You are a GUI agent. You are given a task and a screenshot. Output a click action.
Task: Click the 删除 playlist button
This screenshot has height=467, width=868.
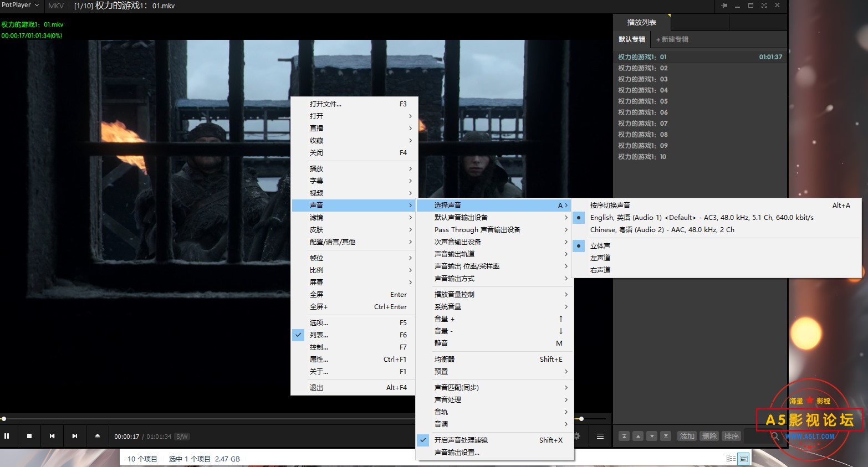coord(709,436)
